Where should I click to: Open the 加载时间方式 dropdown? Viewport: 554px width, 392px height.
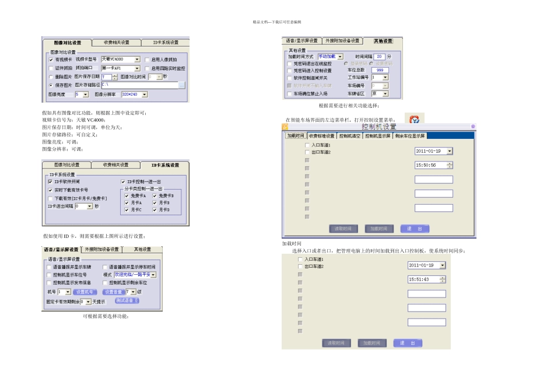pos(340,57)
